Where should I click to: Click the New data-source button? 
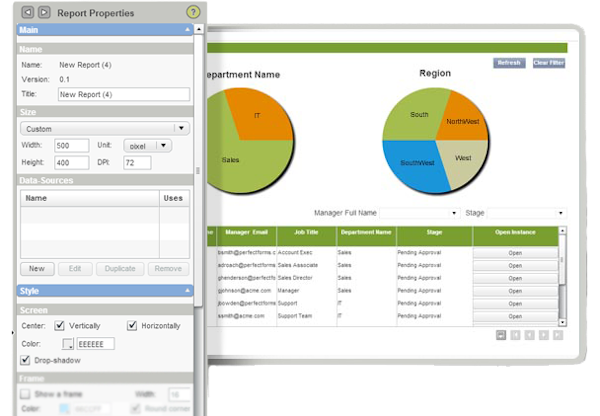[x=37, y=269]
